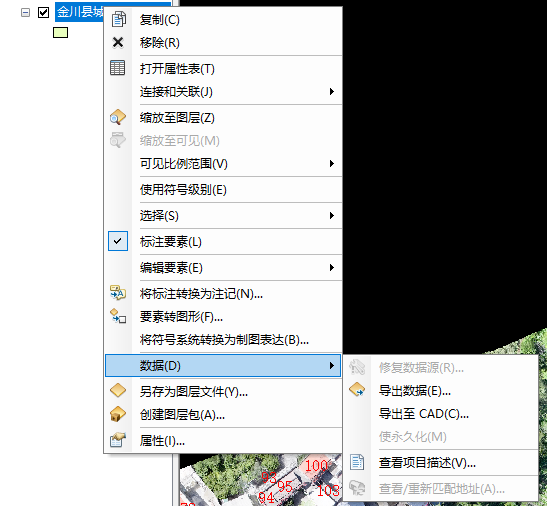The height and width of the screenshot is (506, 547).
Task: Expand the 可见比例范围(V) submenu arrow
Action: click(x=332, y=163)
